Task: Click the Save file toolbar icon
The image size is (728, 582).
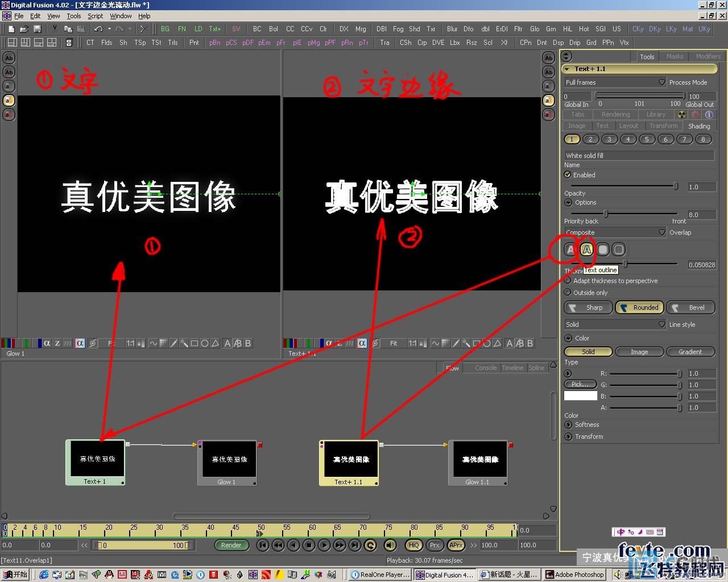Action: [38, 29]
